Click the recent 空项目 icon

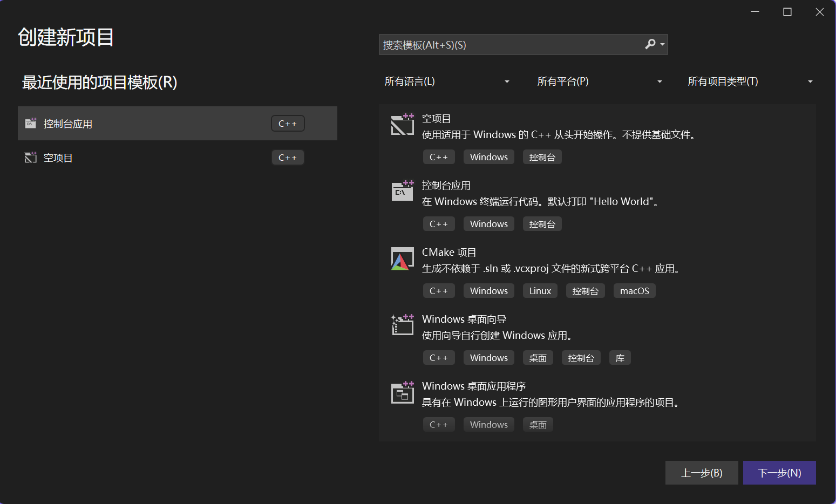coord(31,158)
